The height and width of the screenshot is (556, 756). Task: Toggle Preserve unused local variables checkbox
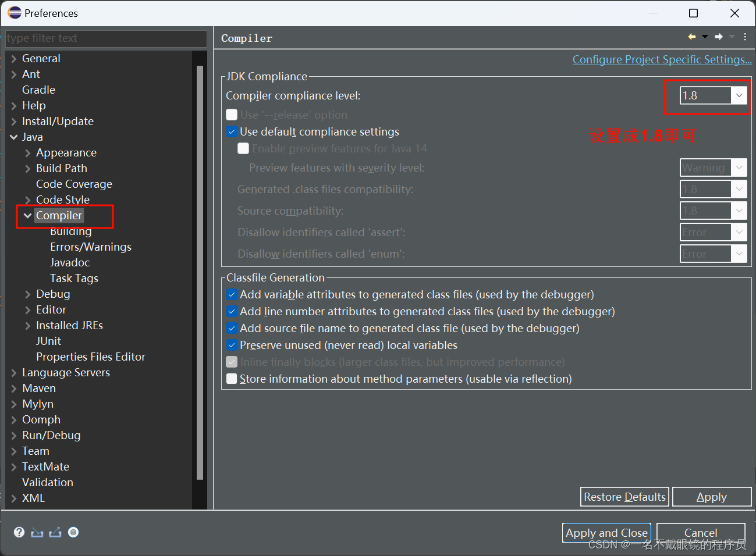coord(232,345)
